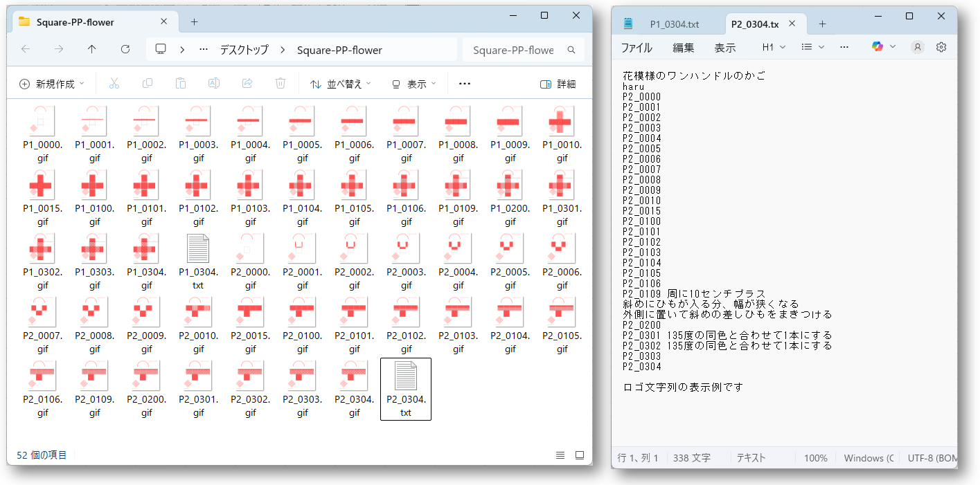Click the Refresh icon in Explorer
980x485 pixels.
125,49
